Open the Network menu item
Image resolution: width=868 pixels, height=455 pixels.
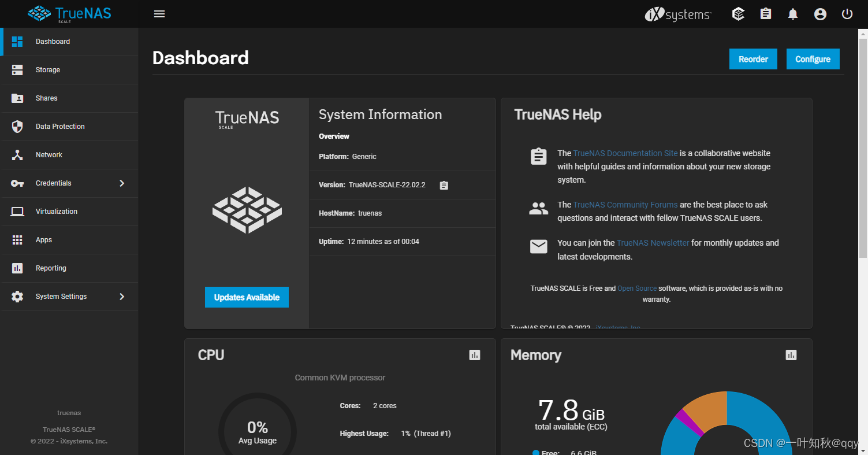click(x=69, y=155)
